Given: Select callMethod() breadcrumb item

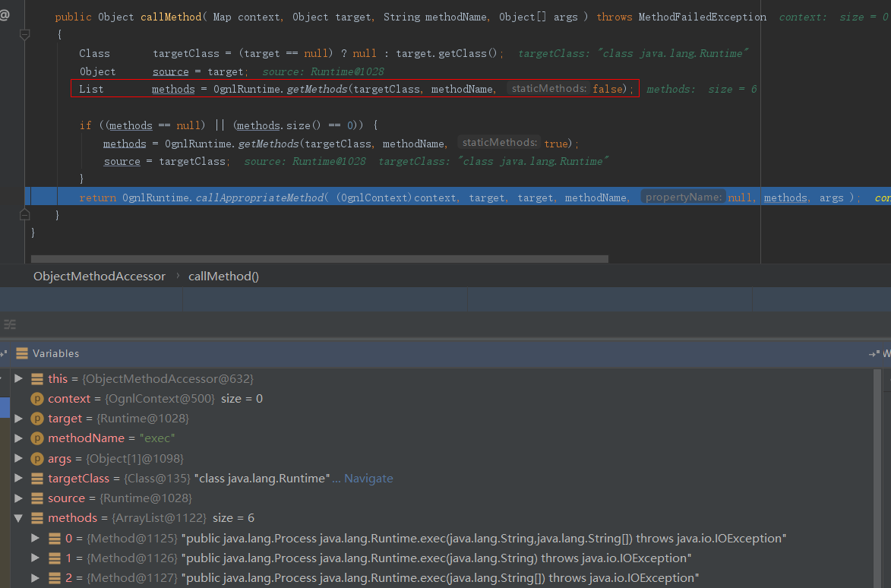Looking at the screenshot, I should [x=223, y=277].
